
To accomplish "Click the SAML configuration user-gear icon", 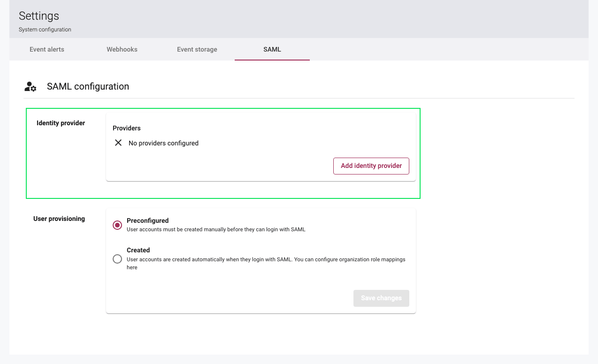I will pyautogui.click(x=31, y=87).
